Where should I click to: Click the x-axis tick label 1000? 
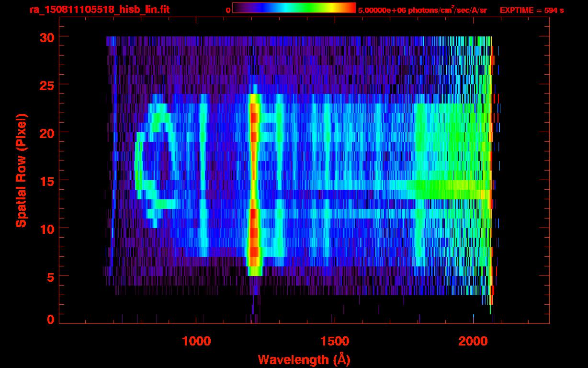(x=196, y=341)
